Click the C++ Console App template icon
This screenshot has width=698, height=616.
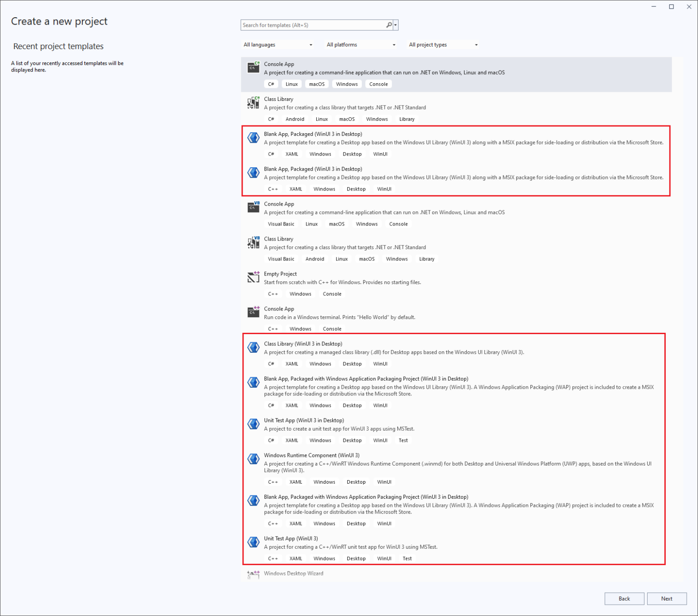click(253, 312)
